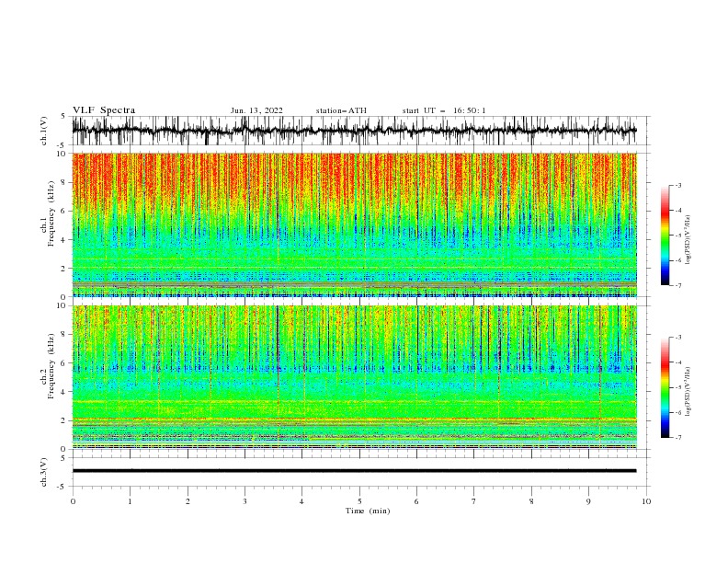Screen dimensions: 728x563
Task: Click the time axis tick label '8'
Action: pos(531,501)
